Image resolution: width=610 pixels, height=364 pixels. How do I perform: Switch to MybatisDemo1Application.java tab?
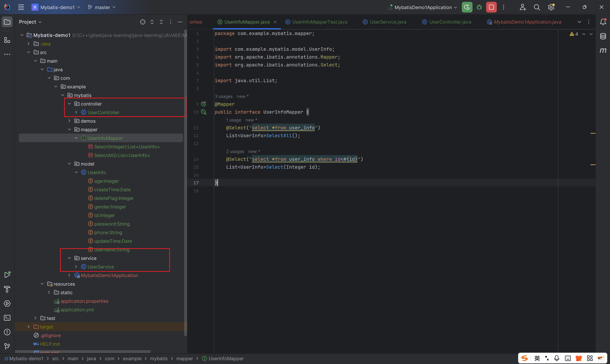click(x=524, y=22)
